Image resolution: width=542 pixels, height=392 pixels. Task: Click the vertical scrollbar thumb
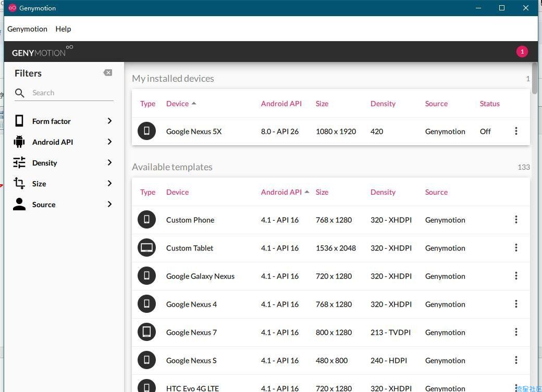pos(534,78)
